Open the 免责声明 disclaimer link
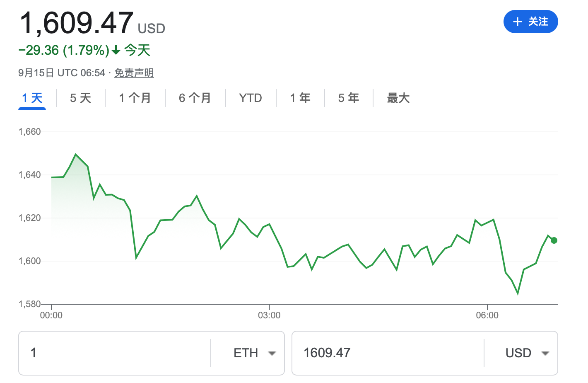The height and width of the screenshot is (383, 588). (x=134, y=72)
